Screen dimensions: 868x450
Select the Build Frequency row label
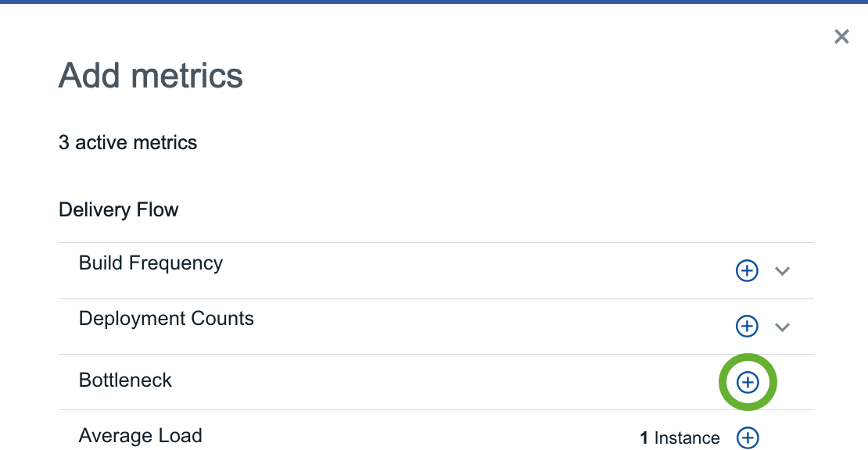pyautogui.click(x=151, y=263)
